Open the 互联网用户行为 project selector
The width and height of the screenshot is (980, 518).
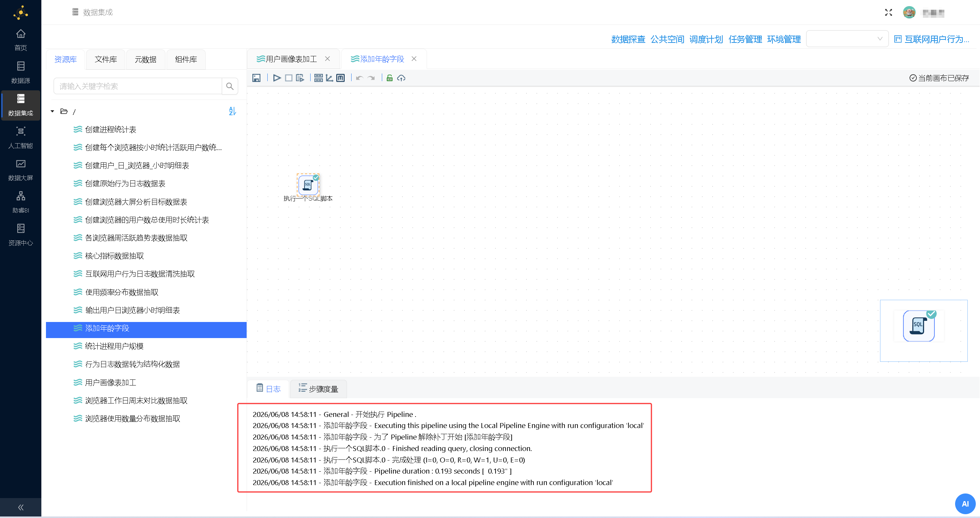[x=931, y=39]
